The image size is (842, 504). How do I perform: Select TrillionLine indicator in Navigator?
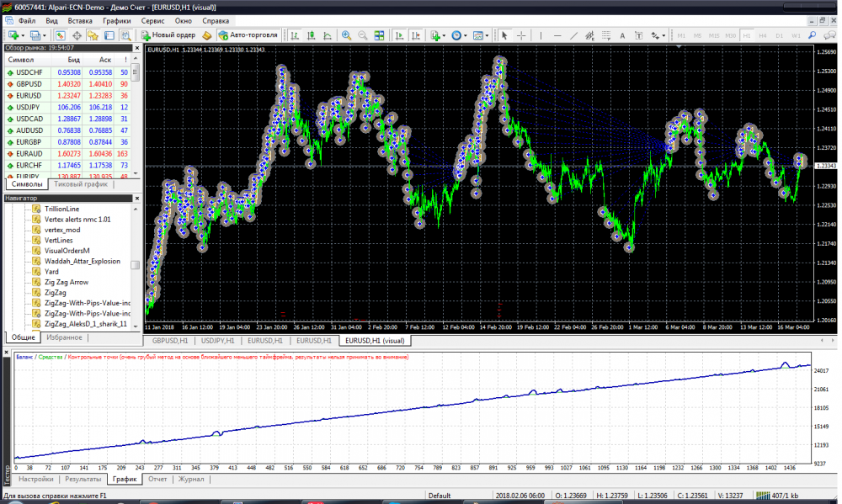[61, 209]
